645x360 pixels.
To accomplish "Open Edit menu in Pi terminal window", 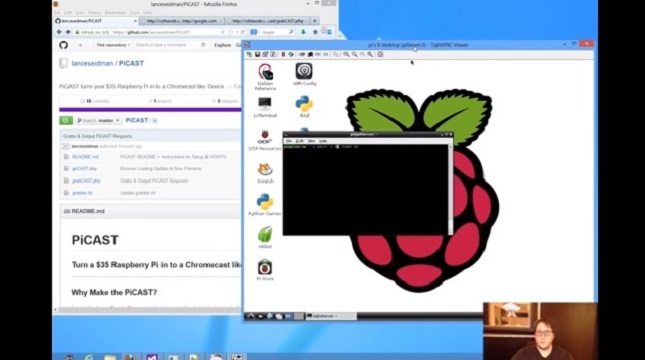I will click(300, 141).
